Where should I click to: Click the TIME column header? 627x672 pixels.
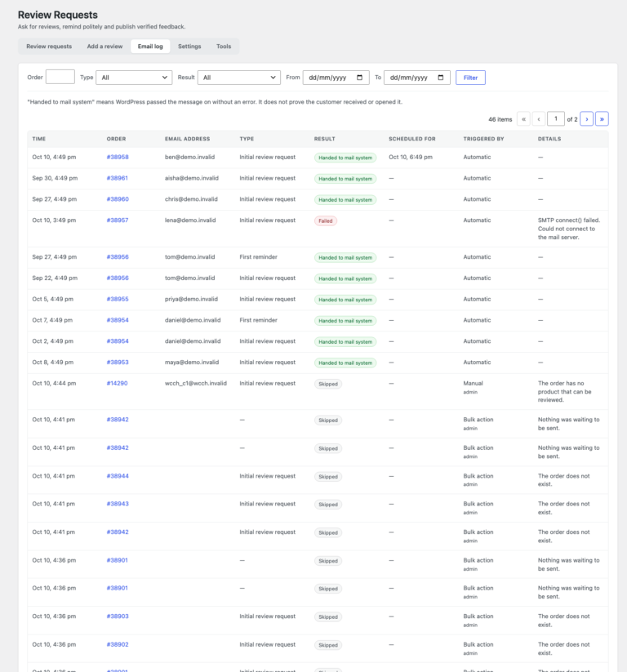[38, 139]
